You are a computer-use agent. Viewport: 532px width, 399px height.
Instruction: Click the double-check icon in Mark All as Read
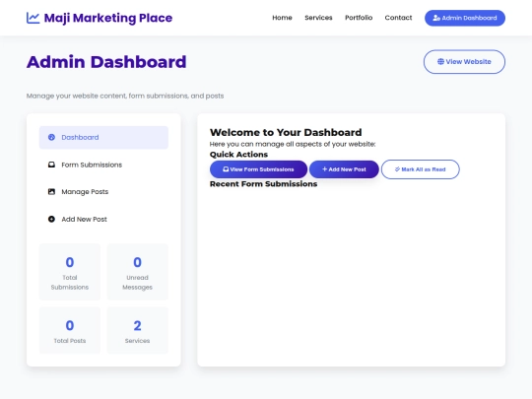point(397,169)
